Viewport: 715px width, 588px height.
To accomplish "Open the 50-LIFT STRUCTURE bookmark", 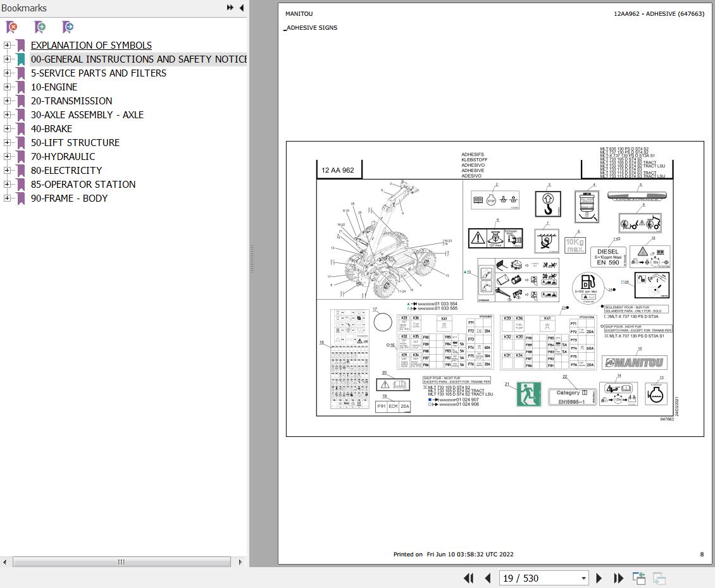I will 75,143.
